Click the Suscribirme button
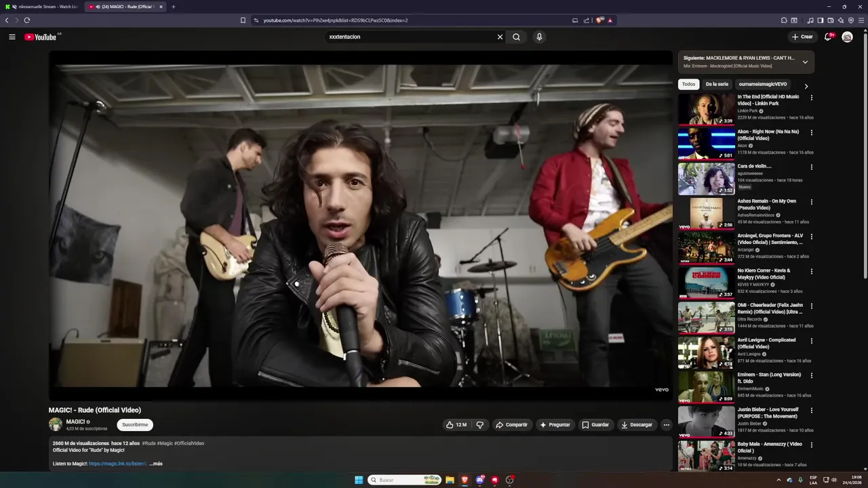868x488 pixels. tap(135, 425)
